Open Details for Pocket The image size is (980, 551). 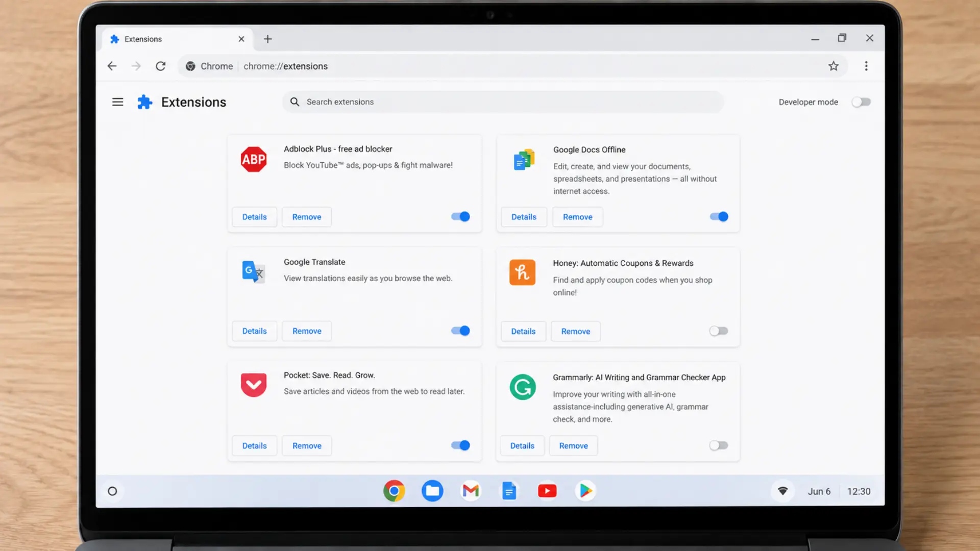tap(254, 446)
